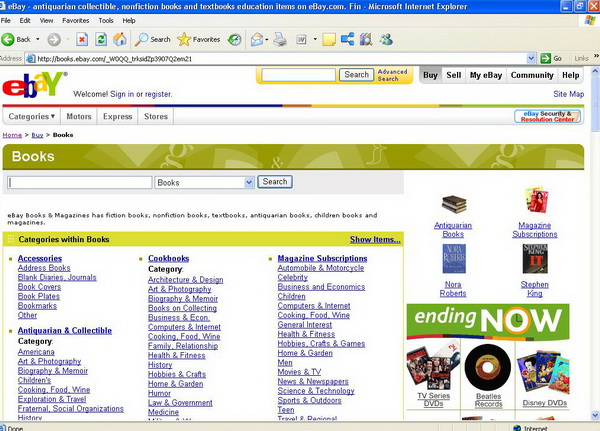Screen dimensions: 600x431
Task: Stop page loading with the red X icon
Action: coord(82,39)
